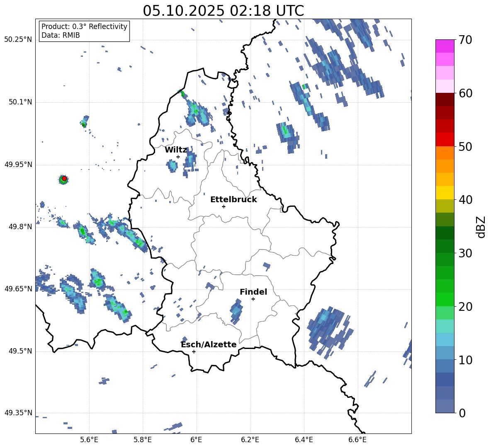The height and width of the screenshot is (448, 491).
Task: Click the 'Data: RMIB' label
Action: 61,35
